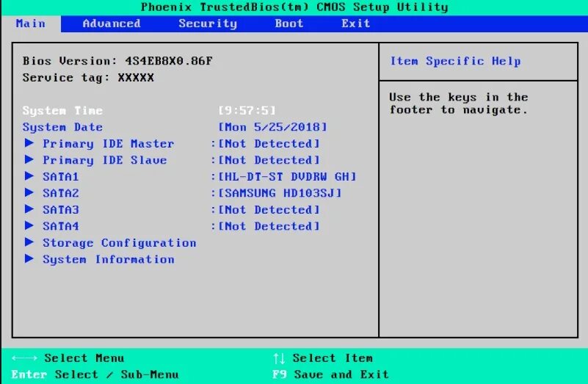Expand the System Information arrow
Viewport: 588px width, 384px height.
coord(29,258)
